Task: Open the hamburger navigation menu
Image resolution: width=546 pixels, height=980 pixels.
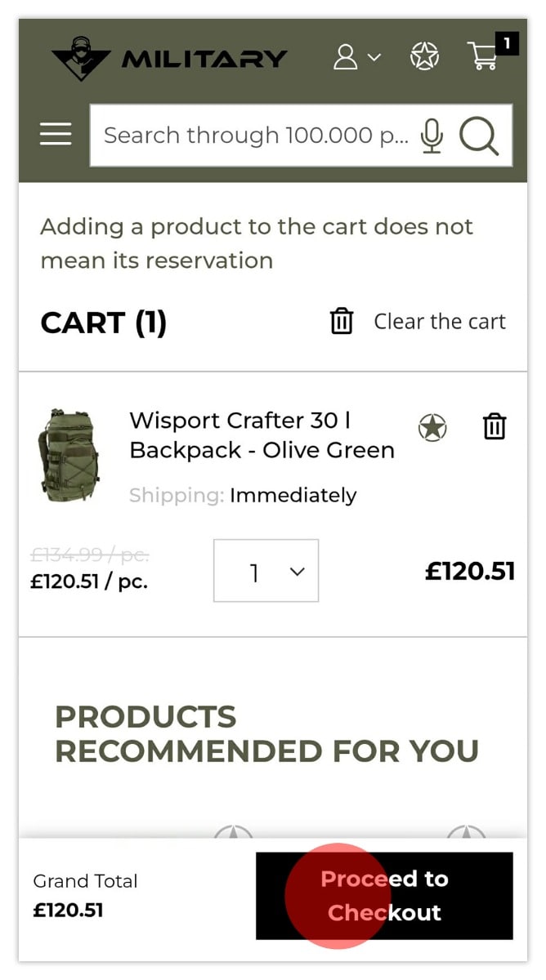Action: point(56,134)
